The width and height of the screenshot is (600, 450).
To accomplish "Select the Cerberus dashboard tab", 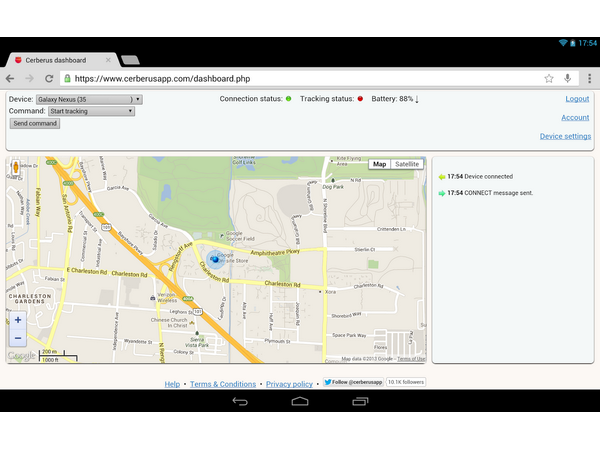I will pyautogui.click(x=58, y=60).
